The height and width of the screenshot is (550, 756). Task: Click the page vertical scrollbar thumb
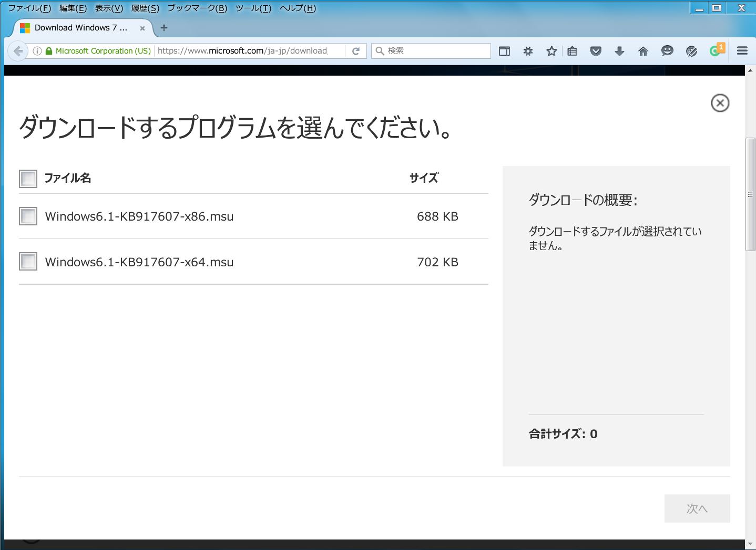click(x=751, y=194)
